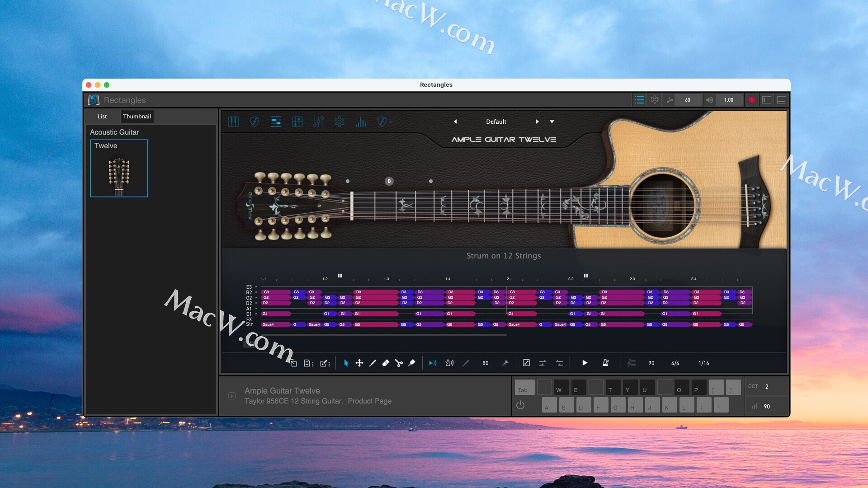Click the first Gsus4 chord block in Str row
This screenshot has width=868, height=488.
(x=276, y=324)
